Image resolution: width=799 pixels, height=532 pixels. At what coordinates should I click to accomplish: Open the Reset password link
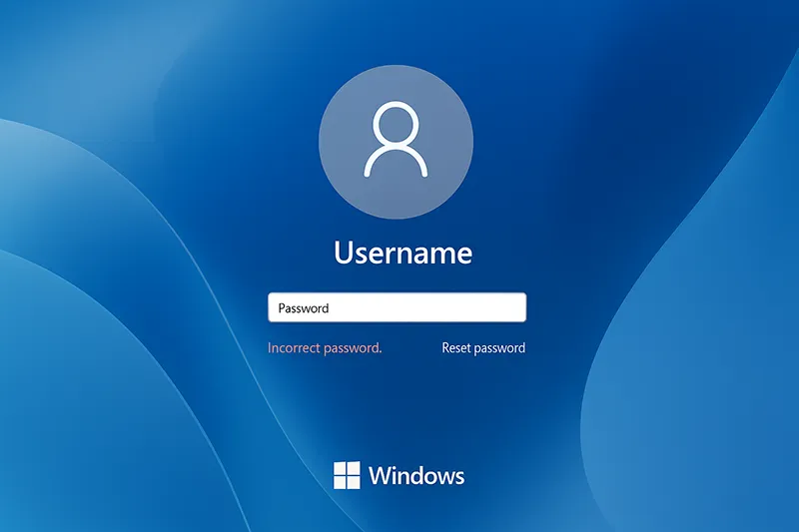click(483, 347)
